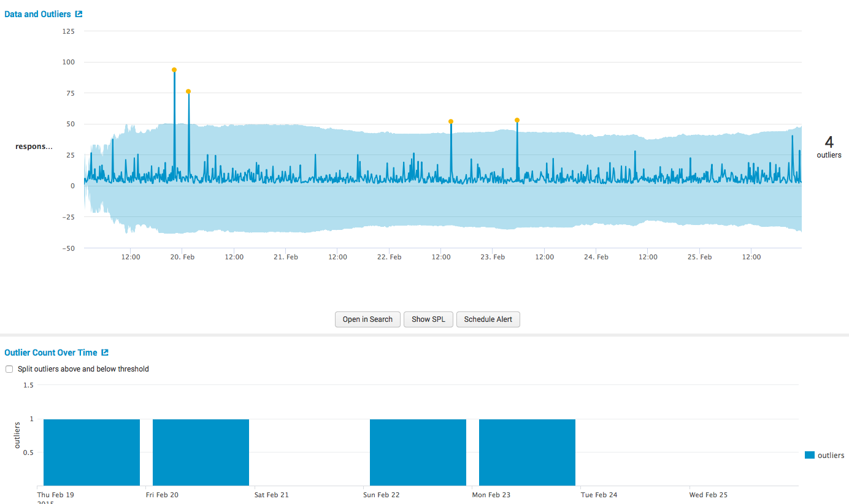Click the '25. Feb' x-axis label

click(699, 257)
